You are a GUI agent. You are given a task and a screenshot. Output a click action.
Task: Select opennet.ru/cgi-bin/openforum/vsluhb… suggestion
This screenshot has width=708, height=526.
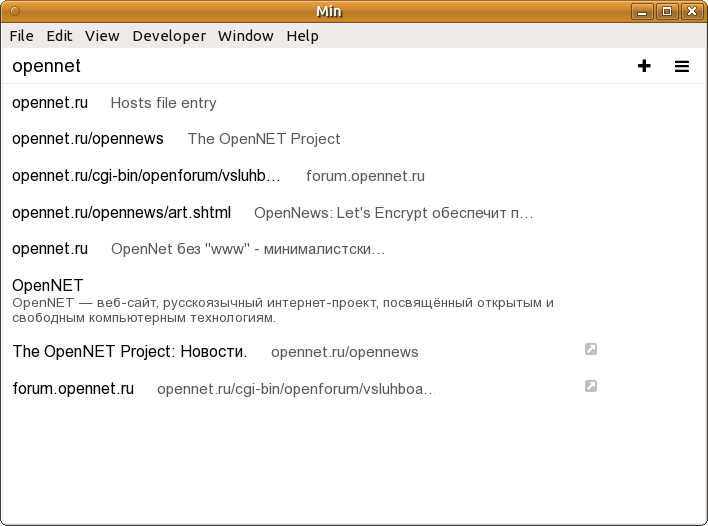pos(354,176)
